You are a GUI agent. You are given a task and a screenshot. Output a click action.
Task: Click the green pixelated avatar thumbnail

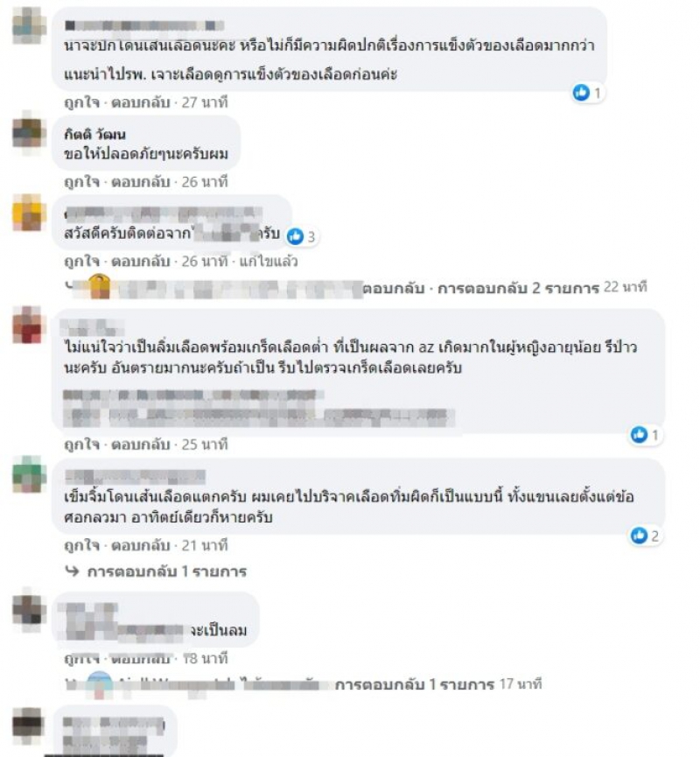[29, 474]
